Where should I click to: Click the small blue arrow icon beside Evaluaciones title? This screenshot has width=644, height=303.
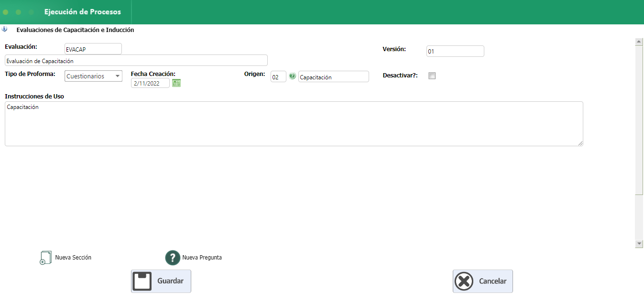pos(5,29)
